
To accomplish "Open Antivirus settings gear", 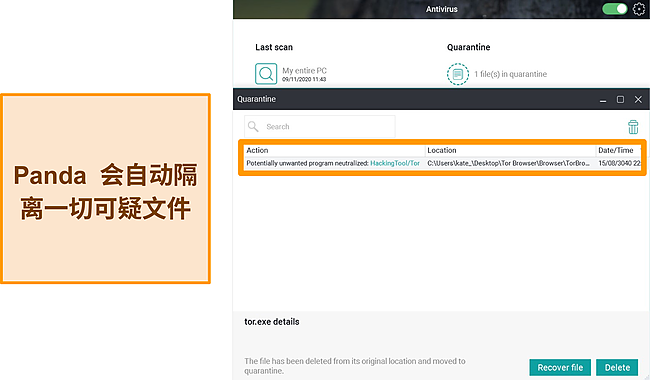I will (x=639, y=9).
